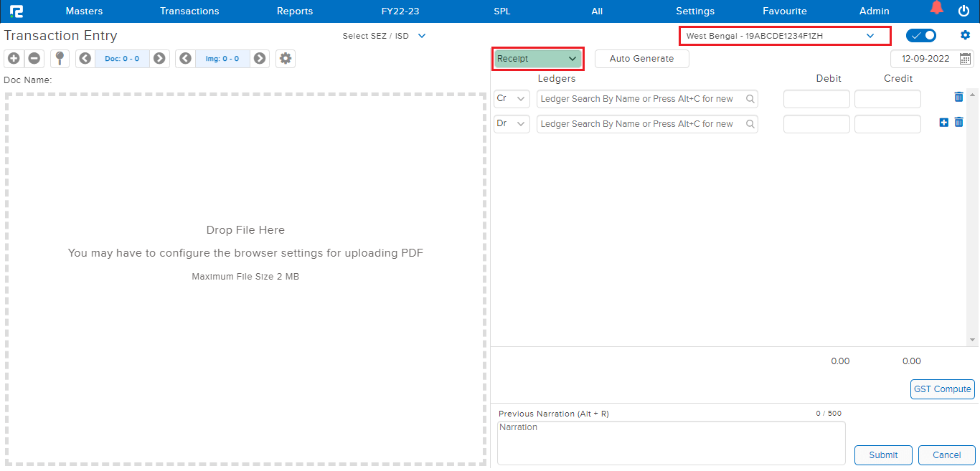The width and height of the screenshot is (980, 471).
Task: Click the GST Compute button
Action: (x=942, y=389)
